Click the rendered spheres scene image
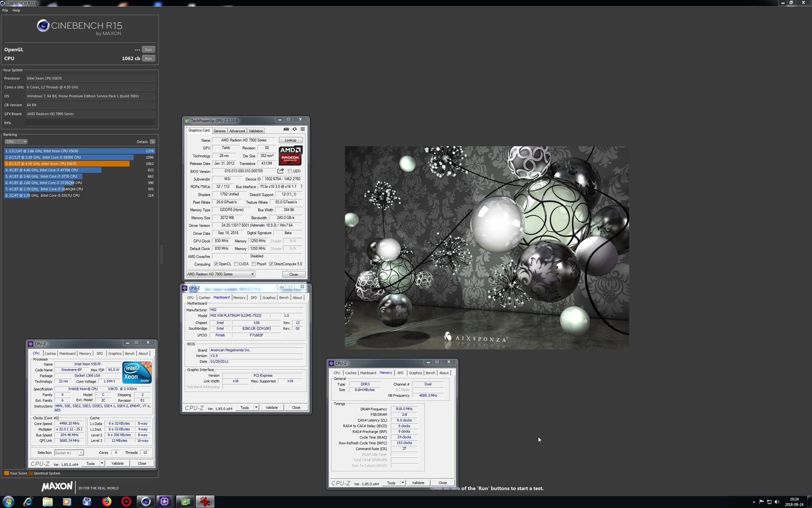The image size is (812, 508). tap(487, 247)
